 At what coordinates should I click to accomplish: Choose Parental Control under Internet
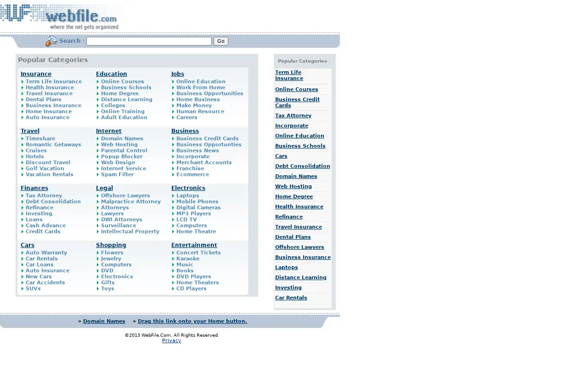[124, 150]
